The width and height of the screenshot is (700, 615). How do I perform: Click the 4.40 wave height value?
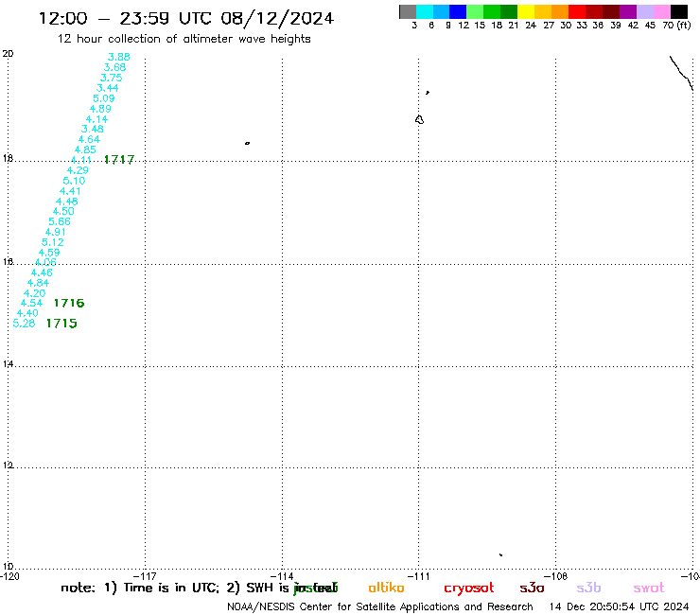(27, 313)
